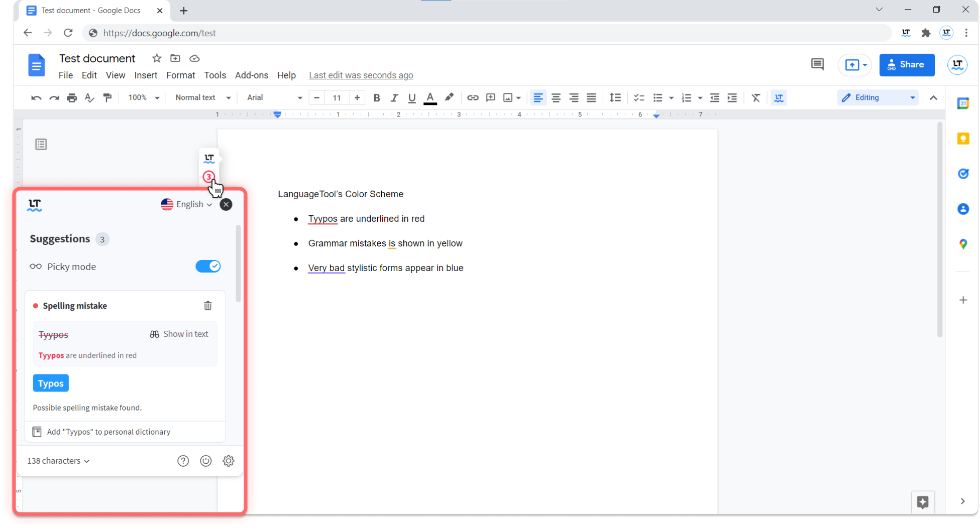Open the File menu

point(66,75)
